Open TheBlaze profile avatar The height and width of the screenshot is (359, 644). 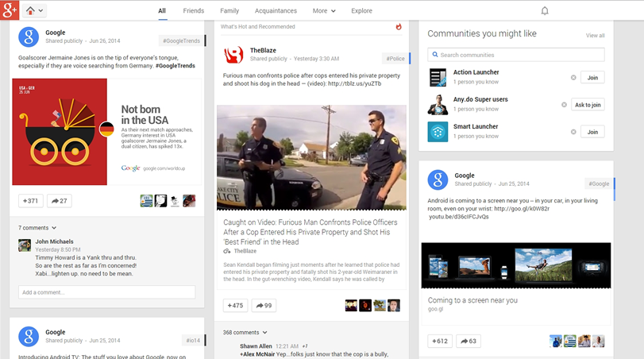[x=233, y=54]
